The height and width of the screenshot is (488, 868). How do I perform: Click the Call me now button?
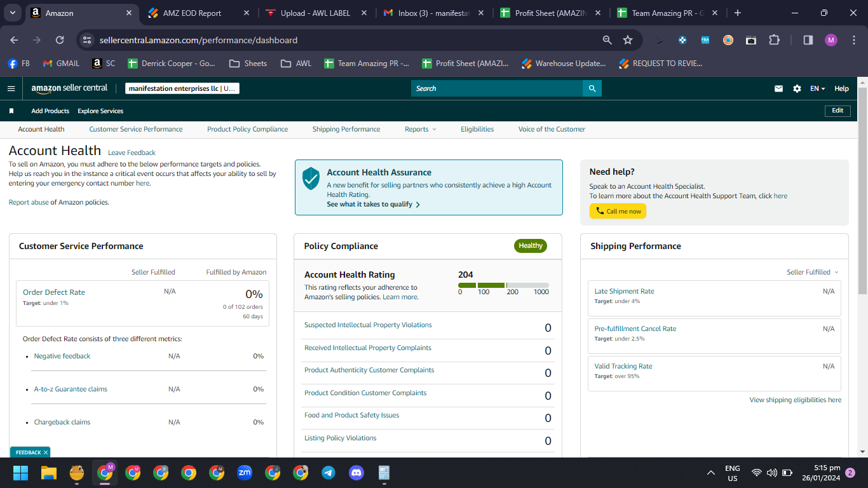click(x=618, y=211)
